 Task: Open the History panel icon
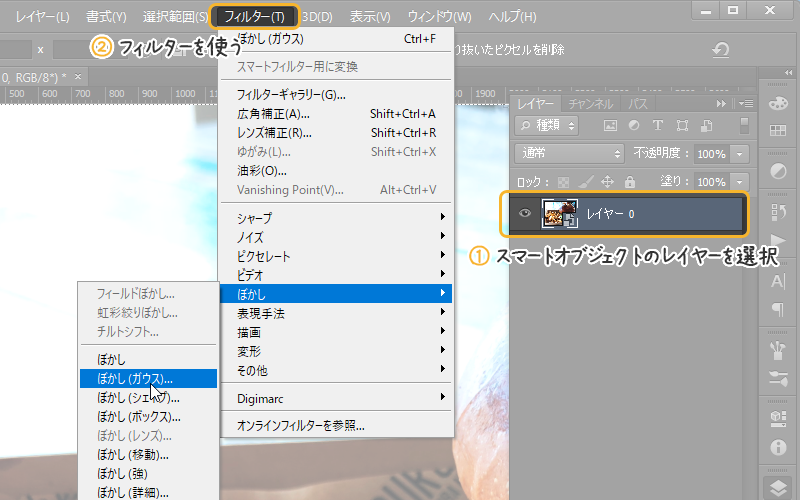click(778, 212)
